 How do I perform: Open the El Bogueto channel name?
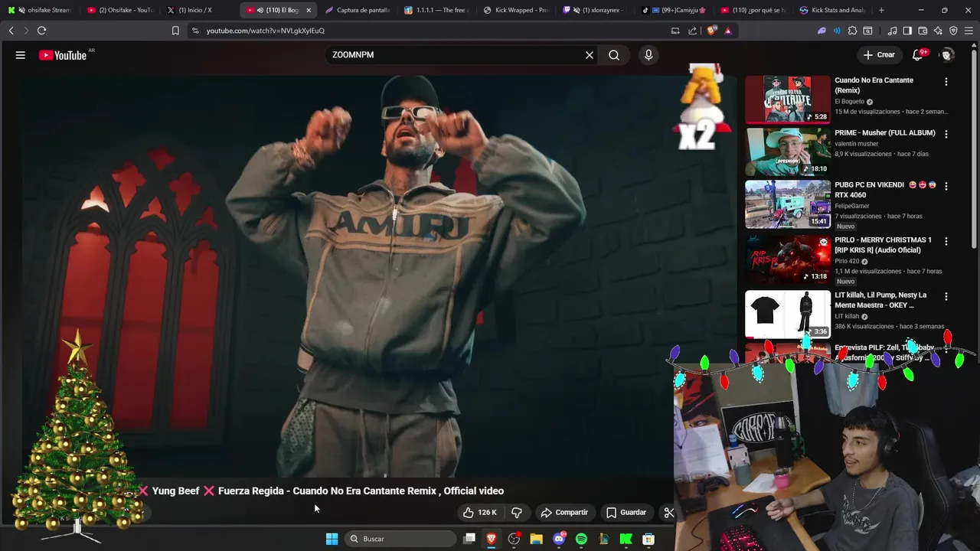point(849,102)
